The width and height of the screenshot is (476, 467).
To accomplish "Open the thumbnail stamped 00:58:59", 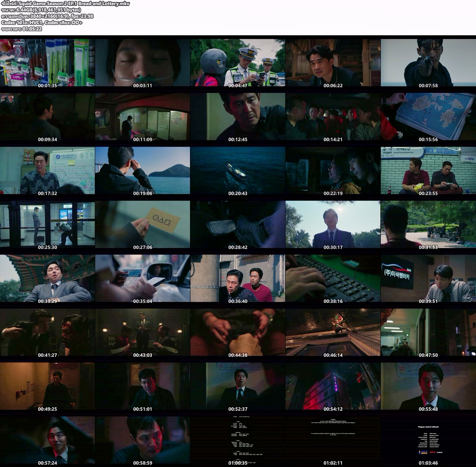I will 143,440.
